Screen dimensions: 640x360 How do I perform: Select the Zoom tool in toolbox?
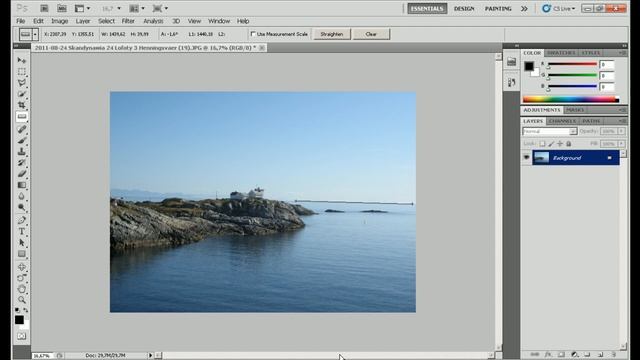point(22,300)
